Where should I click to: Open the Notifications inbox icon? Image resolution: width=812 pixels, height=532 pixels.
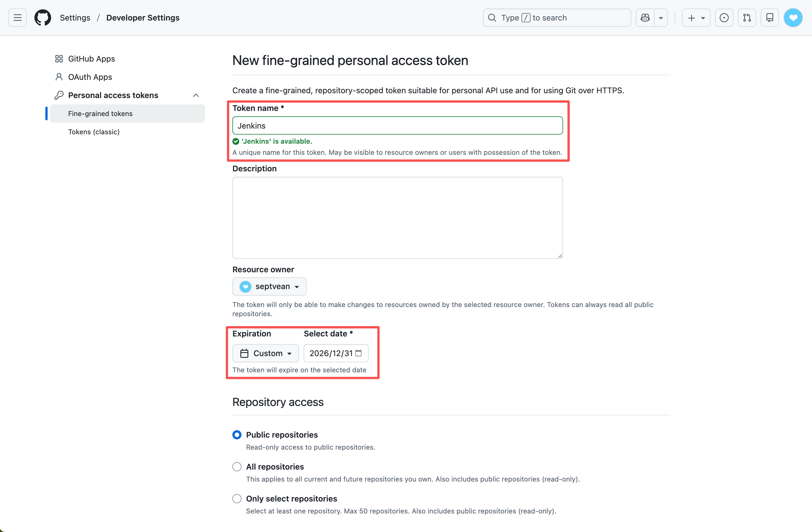pos(769,18)
